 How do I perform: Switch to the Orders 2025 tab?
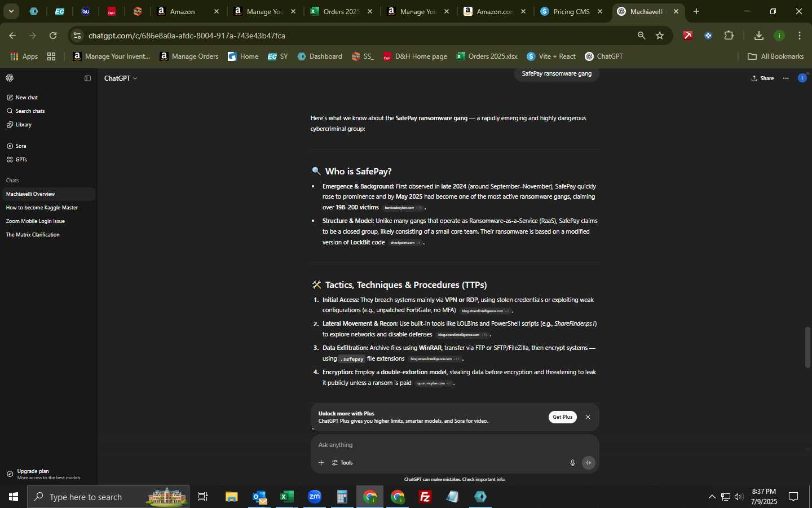(x=341, y=11)
